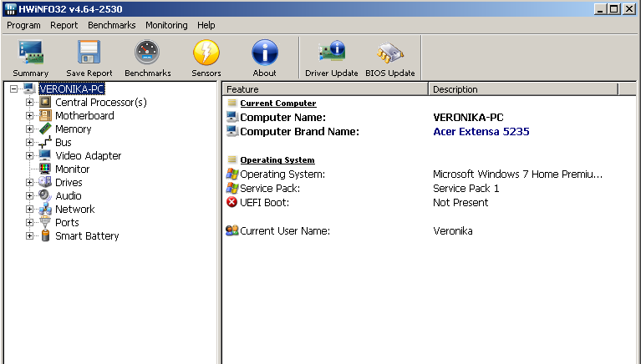Click the BIOS Update chip icon
641x364 pixels.
(x=389, y=58)
